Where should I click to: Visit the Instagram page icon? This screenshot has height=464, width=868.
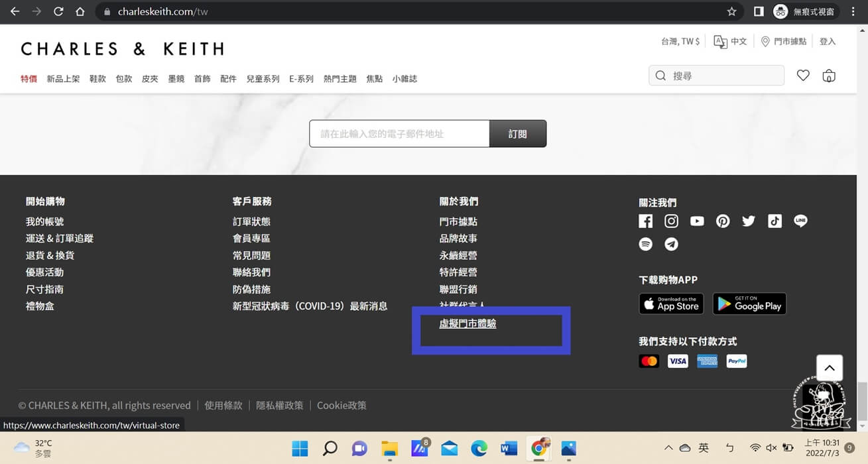click(x=671, y=221)
